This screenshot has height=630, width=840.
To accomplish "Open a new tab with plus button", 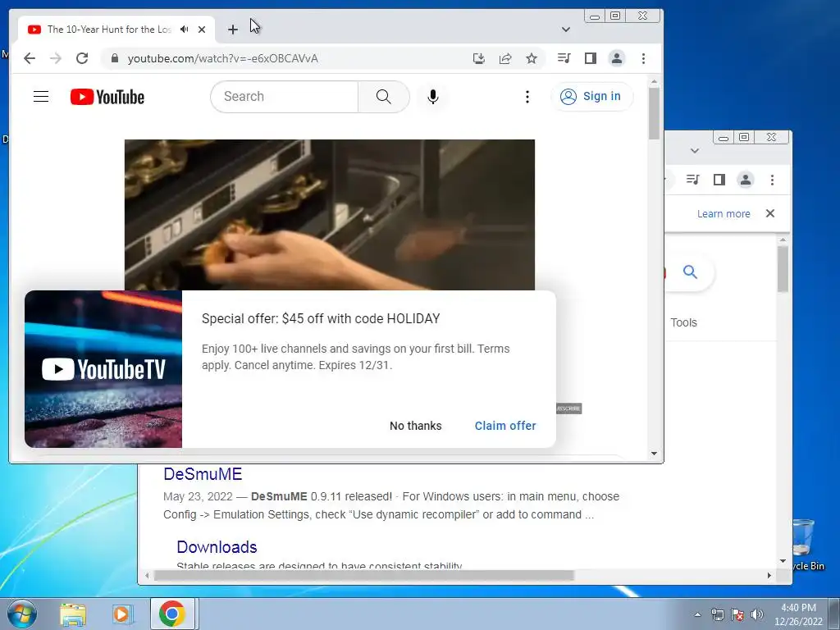I will pos(232,30).
